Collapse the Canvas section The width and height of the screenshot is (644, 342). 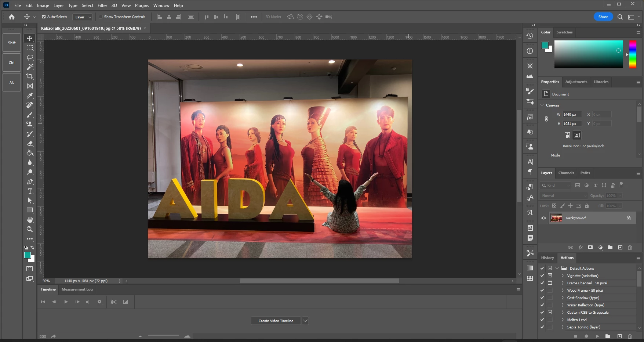(542, 105)
